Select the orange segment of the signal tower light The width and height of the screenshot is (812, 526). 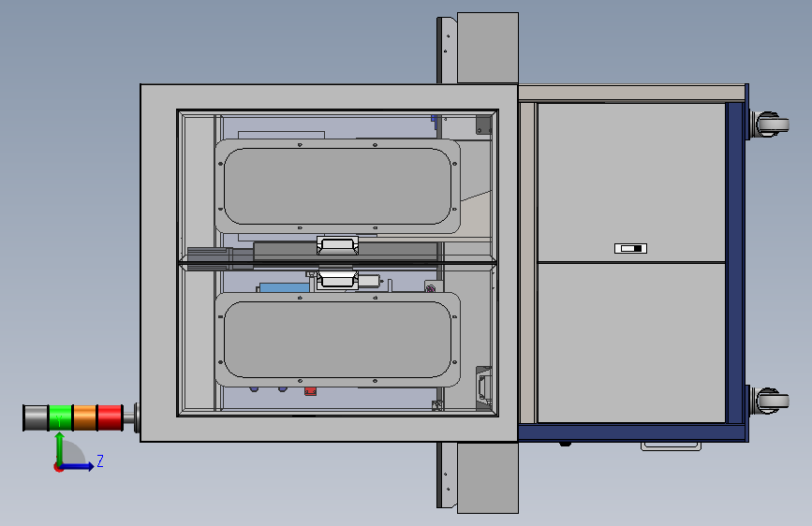(85, 417)
